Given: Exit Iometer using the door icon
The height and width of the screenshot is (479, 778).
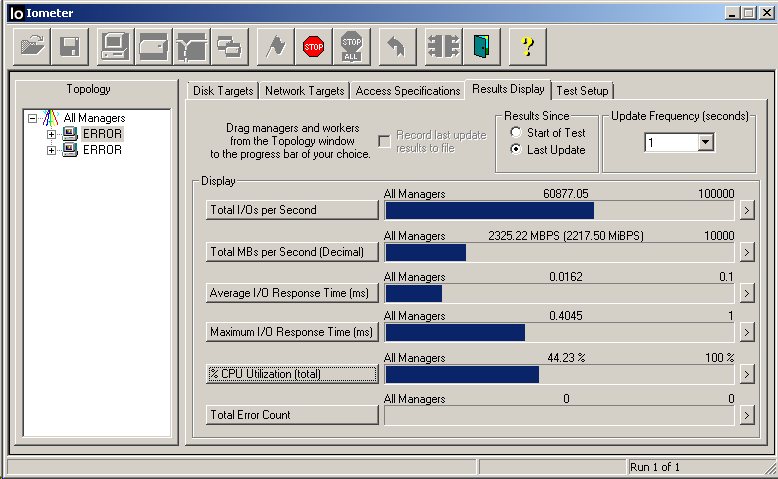Looking at the screenshot, I should (482, 47).
